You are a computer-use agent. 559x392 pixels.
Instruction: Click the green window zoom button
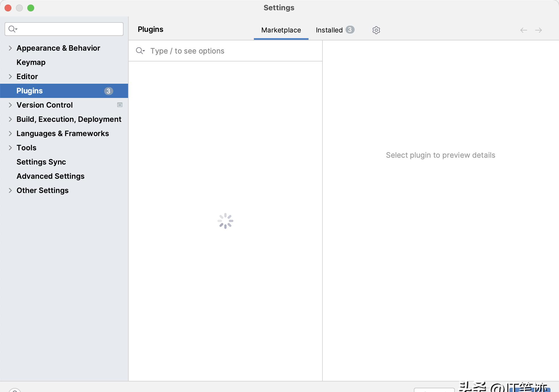point(31,8)
